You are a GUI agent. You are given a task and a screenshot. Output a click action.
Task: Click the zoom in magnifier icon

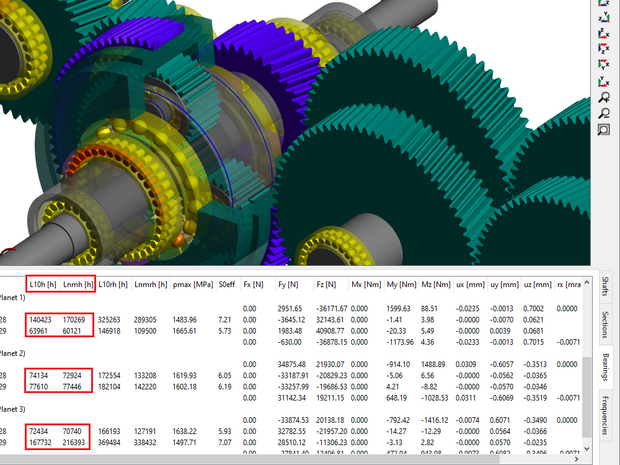pos(604,97)
